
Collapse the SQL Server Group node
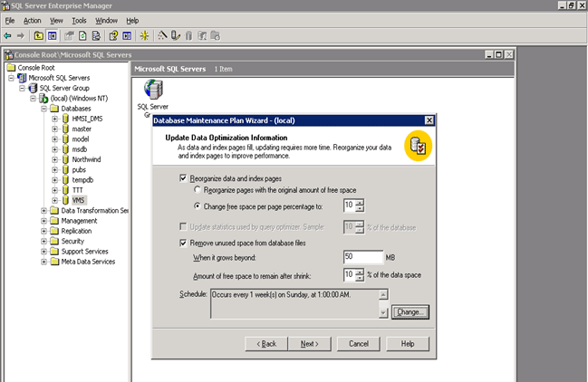(22, 88)
